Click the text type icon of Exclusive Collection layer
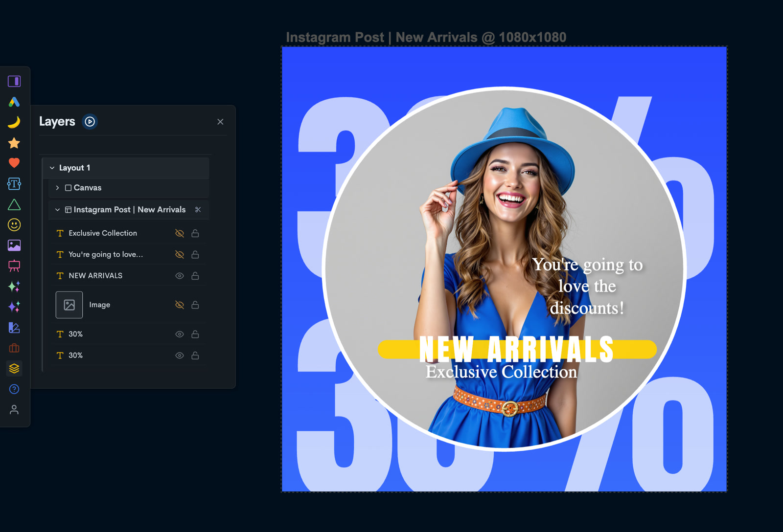 [60, 233]
